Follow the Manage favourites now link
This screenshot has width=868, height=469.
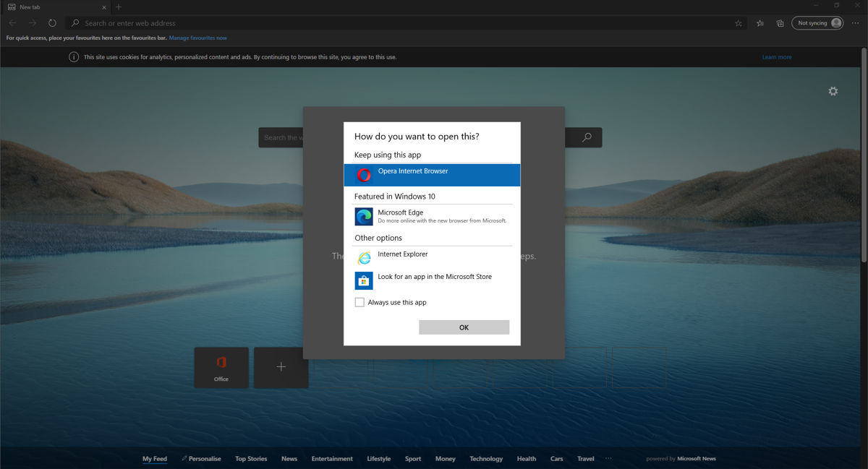click(x=197, y=38)
